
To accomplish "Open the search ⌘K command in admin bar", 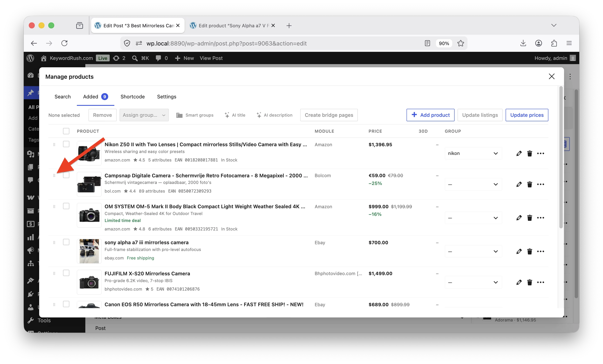I will click(140, 58).
